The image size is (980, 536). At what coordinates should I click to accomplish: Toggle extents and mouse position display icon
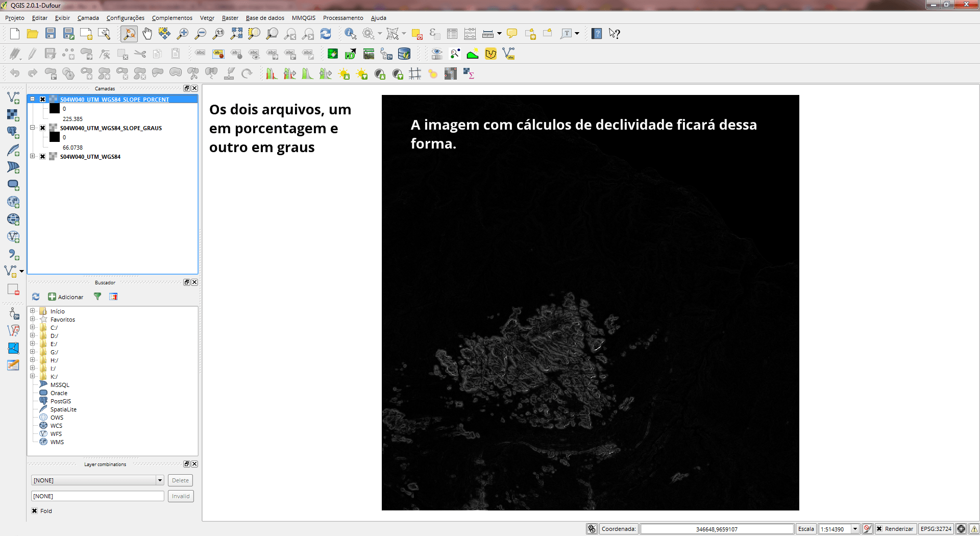click(x=592, y=529)
